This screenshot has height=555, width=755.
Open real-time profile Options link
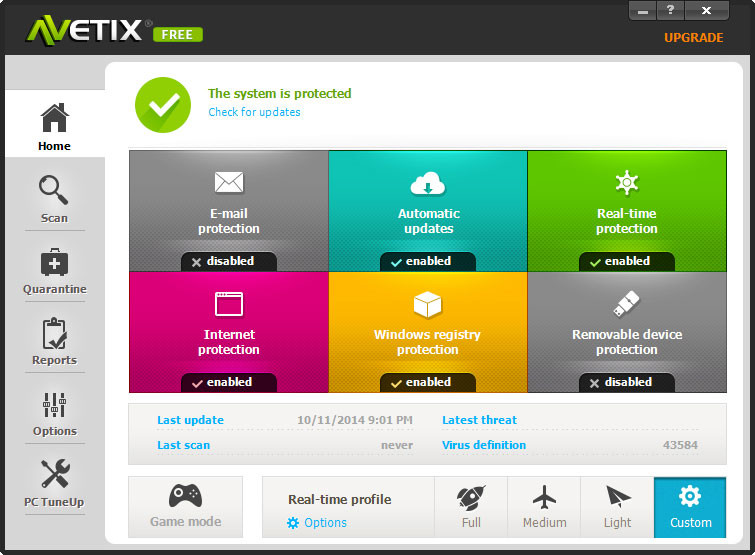pos(325,523)
